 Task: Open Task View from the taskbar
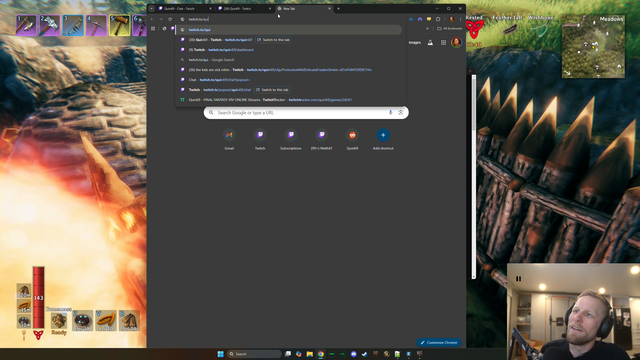[288, 354]
